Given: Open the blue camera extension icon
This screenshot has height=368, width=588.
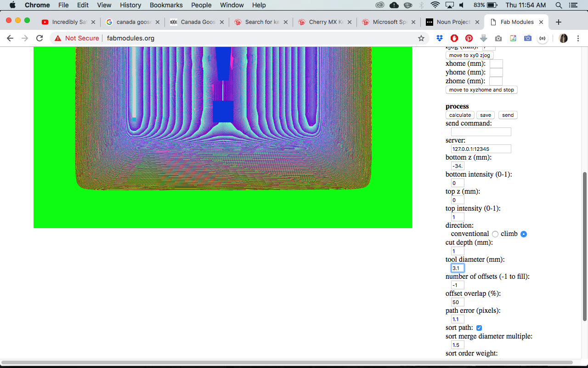Looking at the screenshot, I should [x=528, y=38].
